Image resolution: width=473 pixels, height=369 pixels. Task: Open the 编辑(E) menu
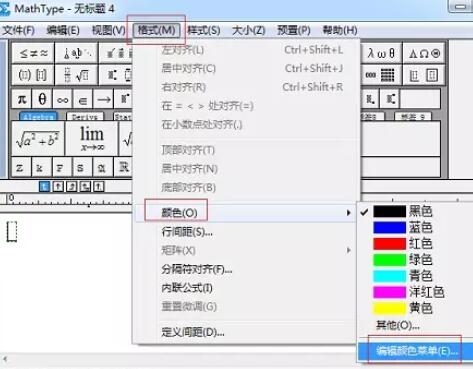pos(63,30)
